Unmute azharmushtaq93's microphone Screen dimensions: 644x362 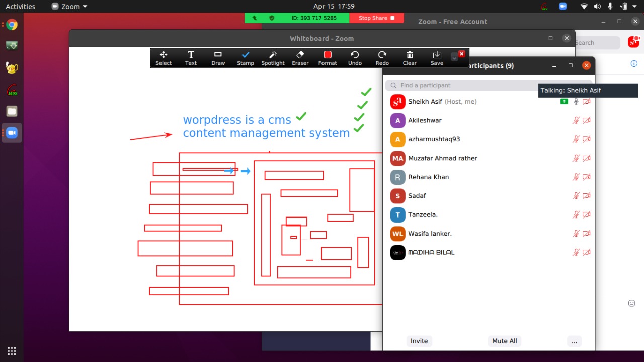[x=576, y=139]
